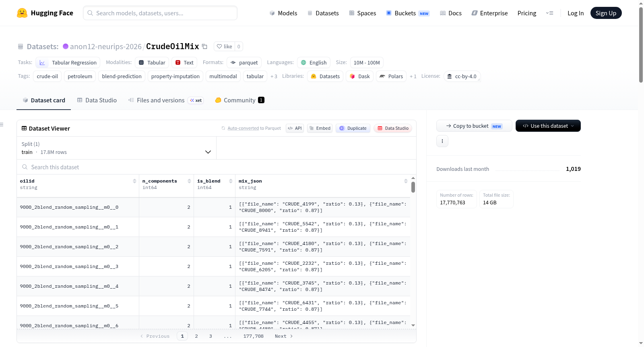Open Docs in the top navigation
This screenshot has width=644, height=347.
451,13
